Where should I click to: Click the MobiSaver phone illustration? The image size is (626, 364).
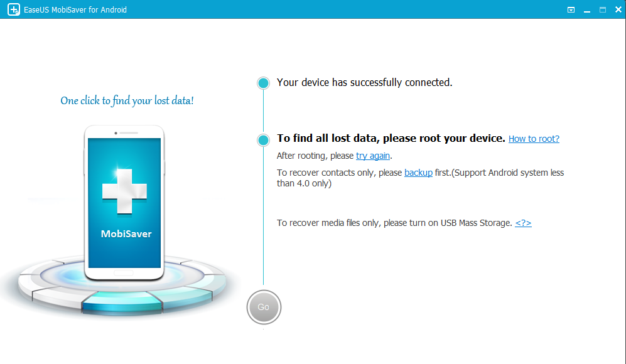124,203
